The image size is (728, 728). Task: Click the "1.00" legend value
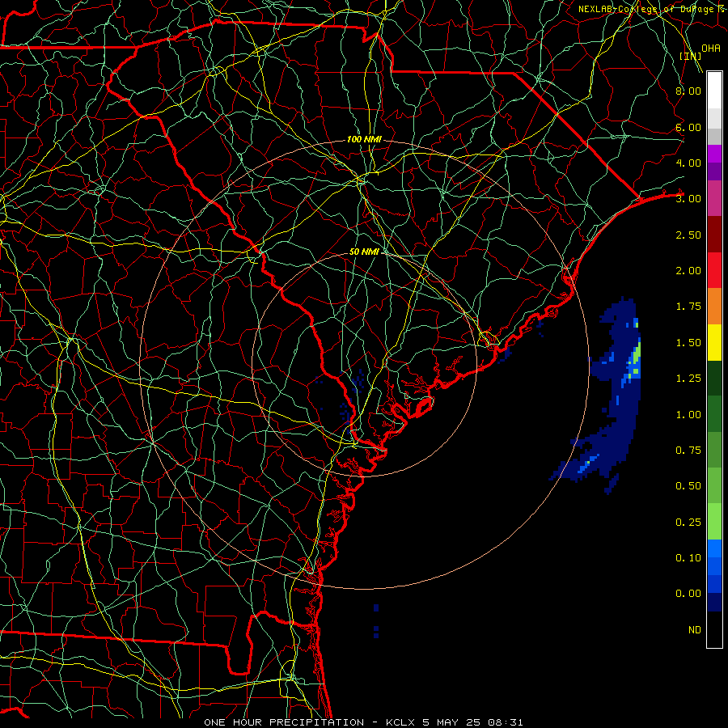(x=688, y=415)
